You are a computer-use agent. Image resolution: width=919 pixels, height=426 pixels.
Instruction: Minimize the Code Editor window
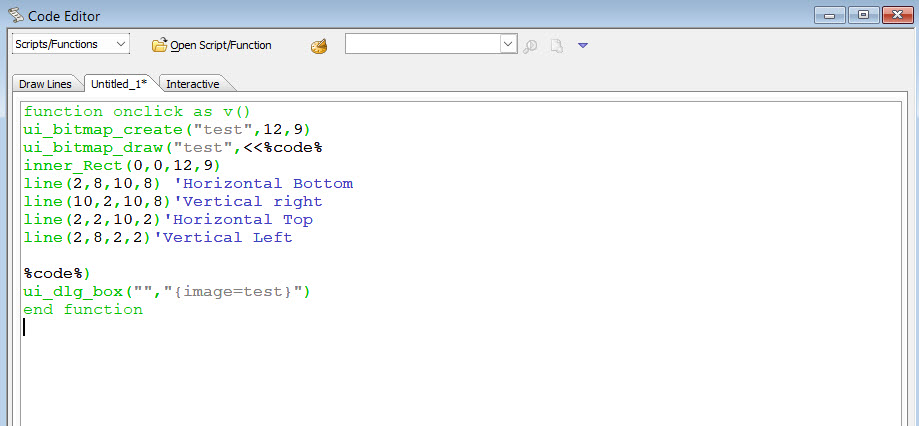(x=832, y=14)
